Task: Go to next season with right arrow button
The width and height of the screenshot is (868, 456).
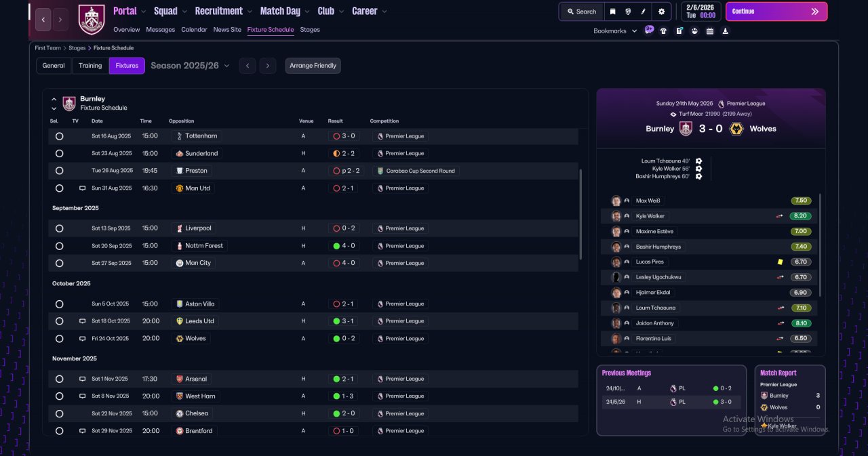Action: point(268,66)
